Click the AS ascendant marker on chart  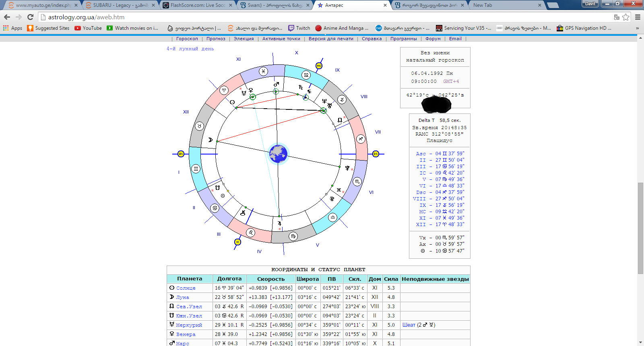[x=181, y=154]
